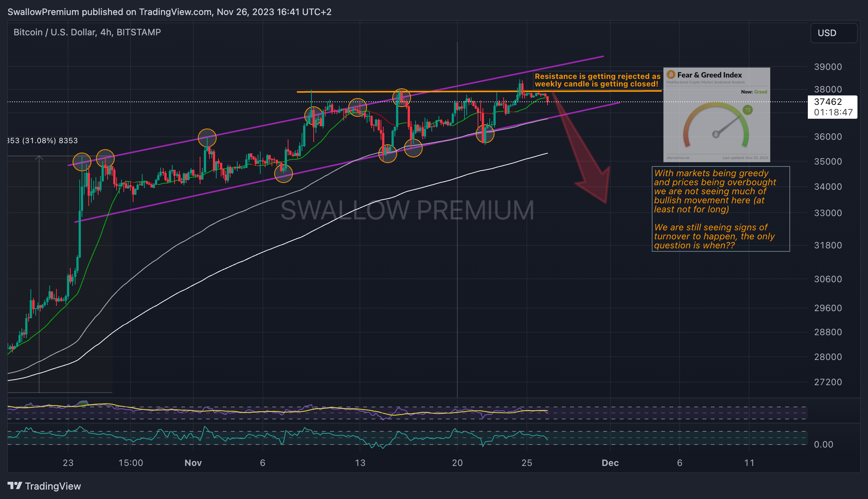
Task: Click the TradingView logo at bottom left
Action: 44,486
